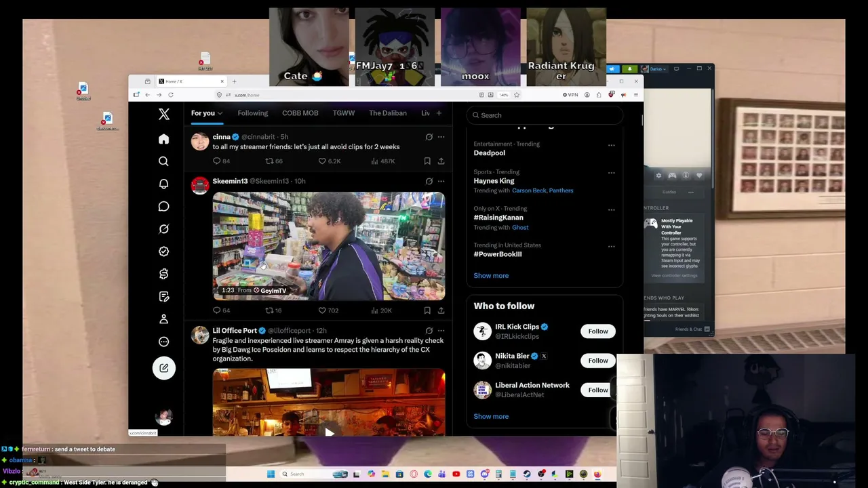868x488 pixels.
Task: Open Verified badge icon in X sidebar
Action: tap(163, 251)
